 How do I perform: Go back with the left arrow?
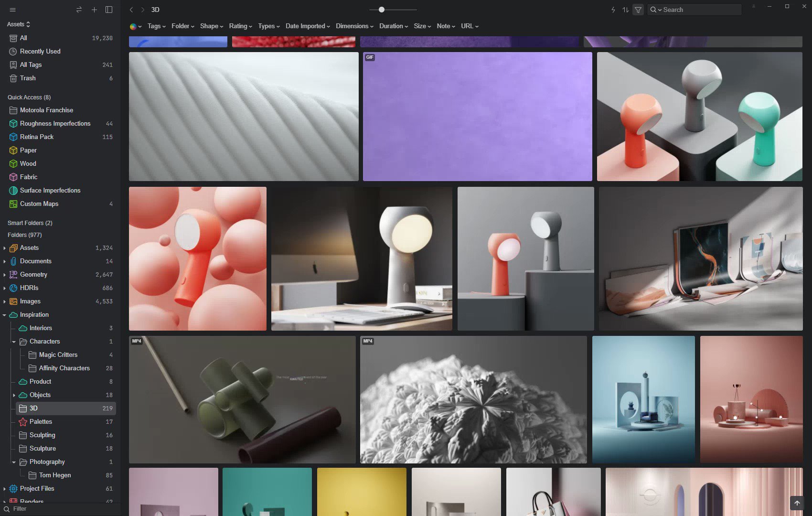[131, 10]
